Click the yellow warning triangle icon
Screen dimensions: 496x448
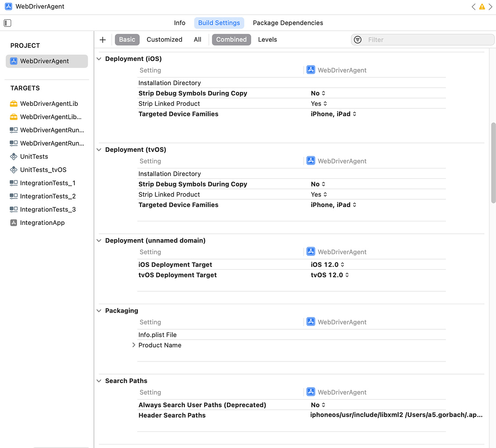coord(482,7)
